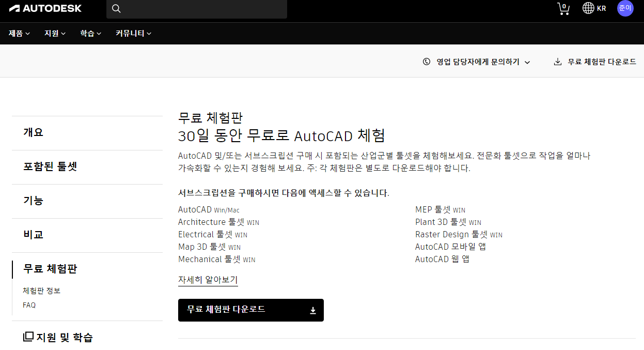Screen dimensions: 644x350
Task: Click the Architecture 툴셋 WIN entry
Action: 218,222
